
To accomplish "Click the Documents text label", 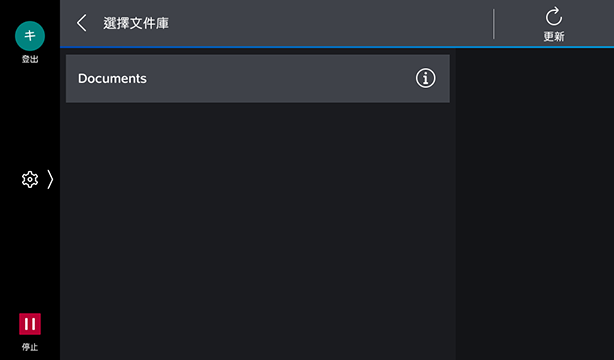I will click(x=112, y=78).
